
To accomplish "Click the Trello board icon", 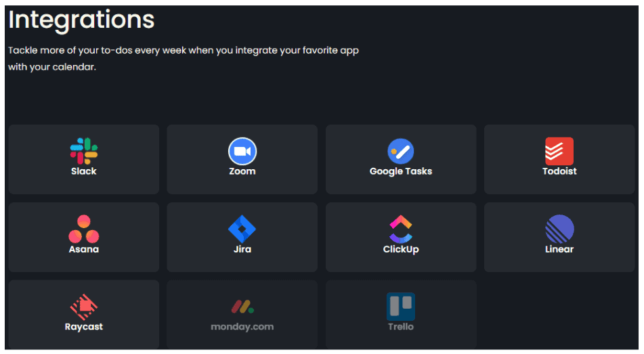I will [x=401, y=307].
